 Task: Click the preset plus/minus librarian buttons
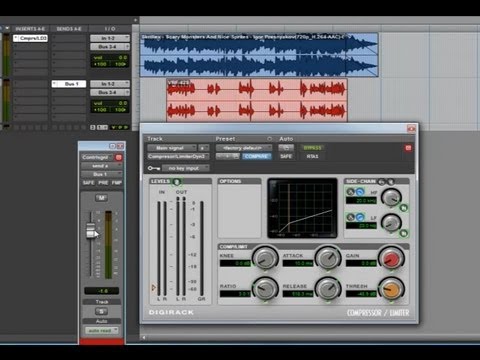228,156
